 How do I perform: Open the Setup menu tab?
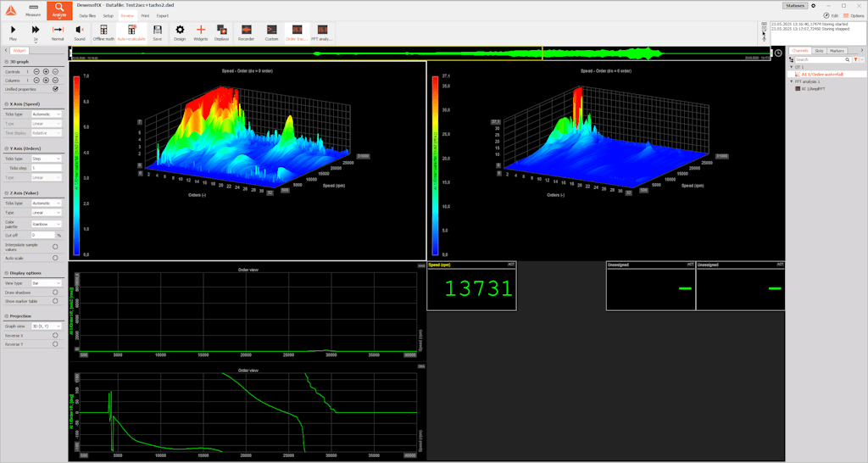[x=108, y=15]
